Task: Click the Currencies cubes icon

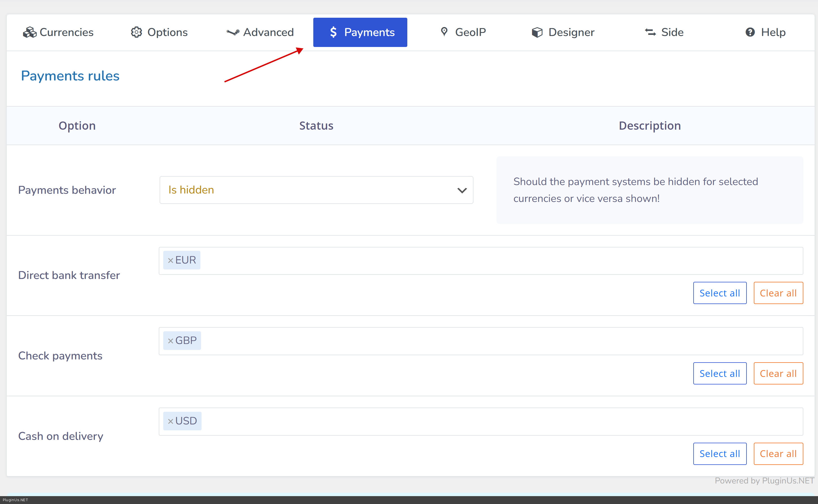Action: (29, 32)
